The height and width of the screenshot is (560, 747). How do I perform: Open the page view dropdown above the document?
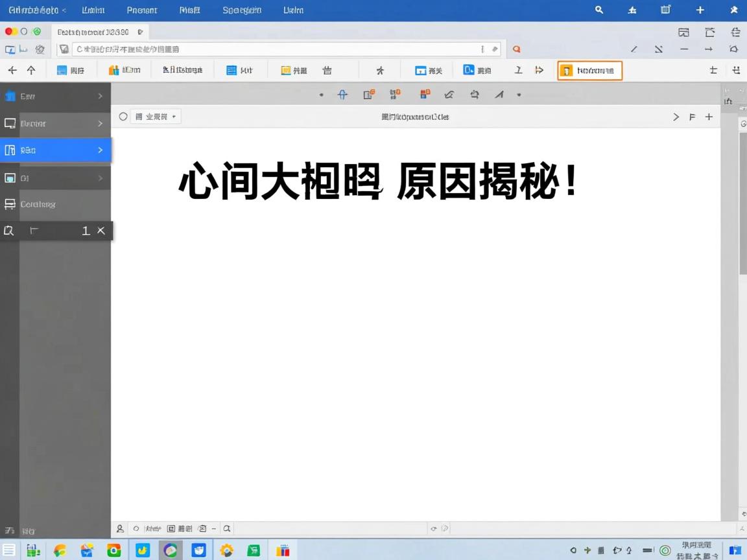pyautogui.click(x=156, y=117)
